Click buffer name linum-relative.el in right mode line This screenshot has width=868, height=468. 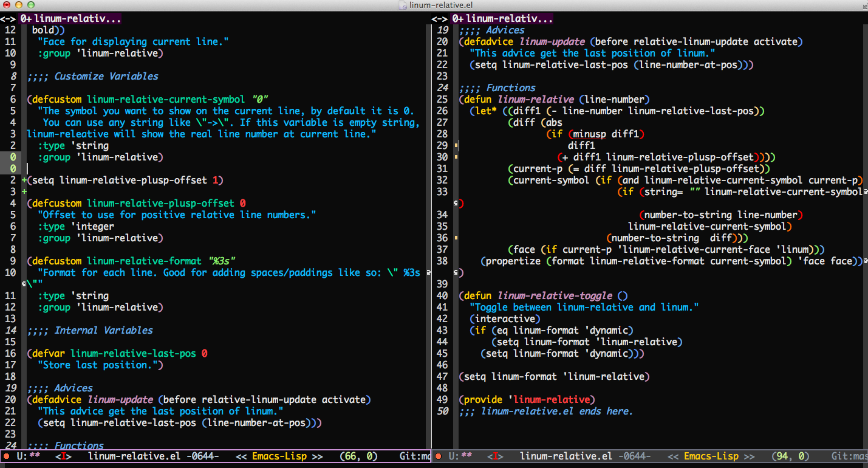[x=566, y=456]
